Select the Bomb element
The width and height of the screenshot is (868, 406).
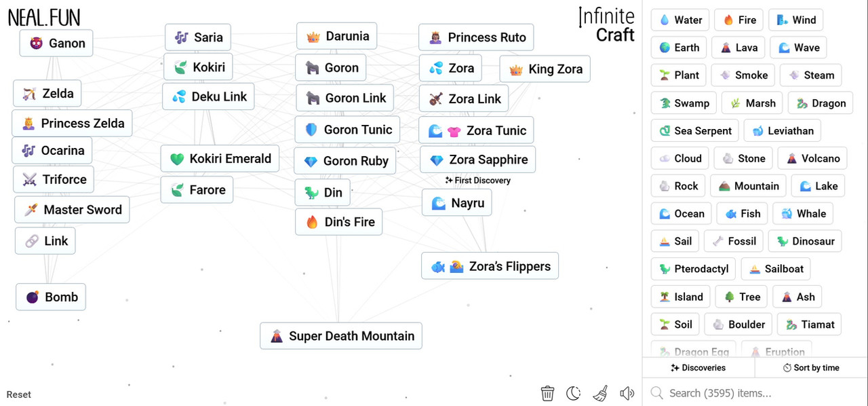point(51,297)
